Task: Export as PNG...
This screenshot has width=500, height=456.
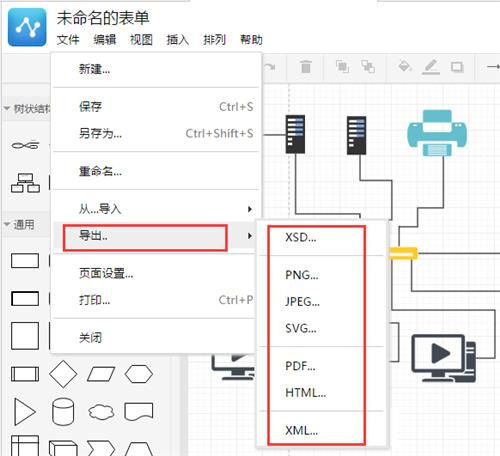Action: click(x=322, y=275)
